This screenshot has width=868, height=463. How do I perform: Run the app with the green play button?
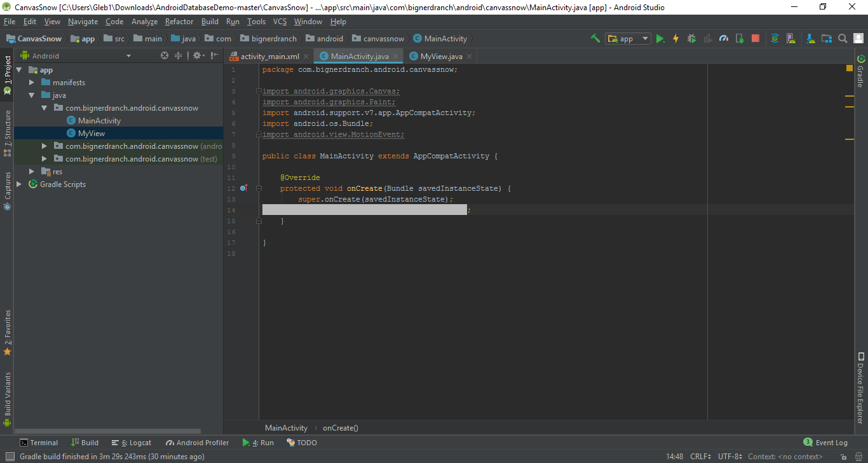click(660, 39)
